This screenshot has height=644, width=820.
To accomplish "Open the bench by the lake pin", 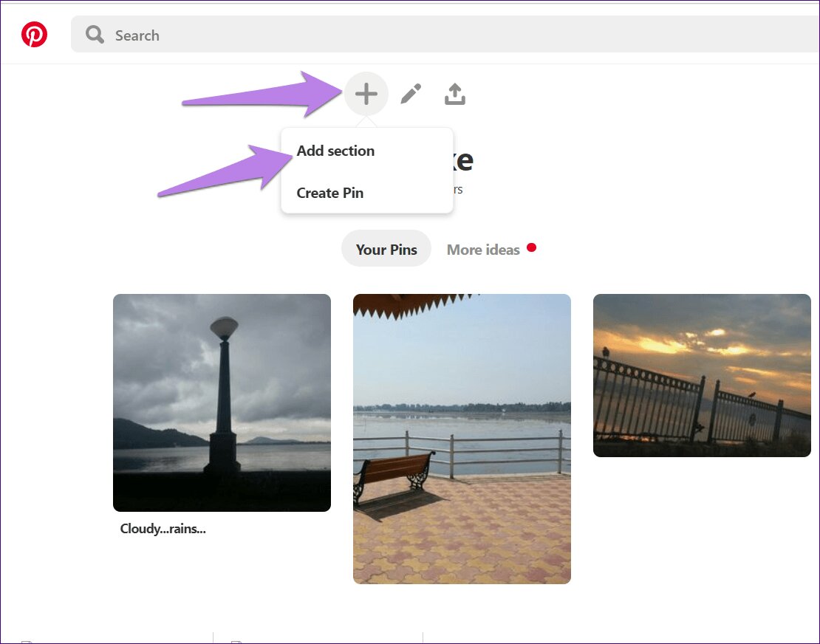I will pyautogui.click(x=462, y=439).
